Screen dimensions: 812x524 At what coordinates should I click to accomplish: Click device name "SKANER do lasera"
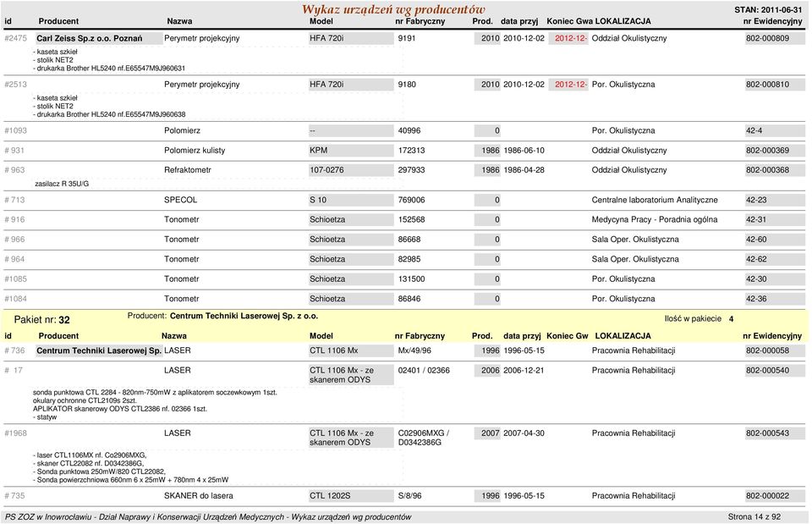(198, 495)
